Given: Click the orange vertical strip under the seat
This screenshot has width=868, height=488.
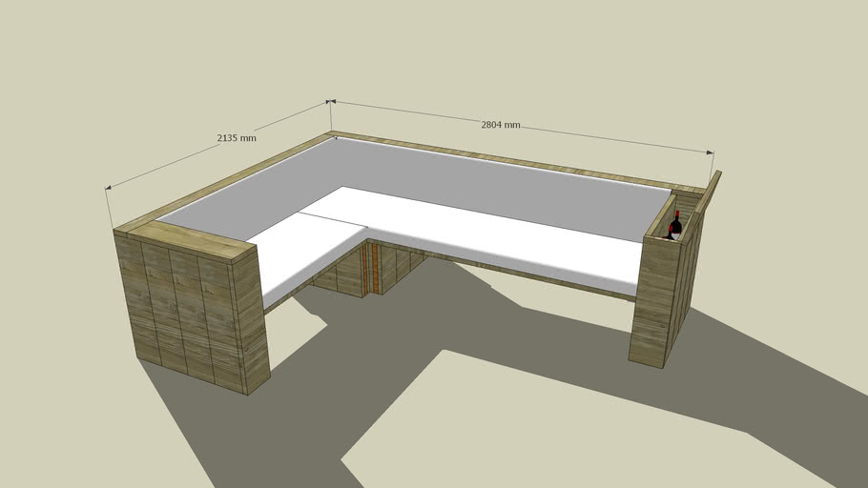Looking at the screenshot, I should pyautogui.click(x=375, y=270).
